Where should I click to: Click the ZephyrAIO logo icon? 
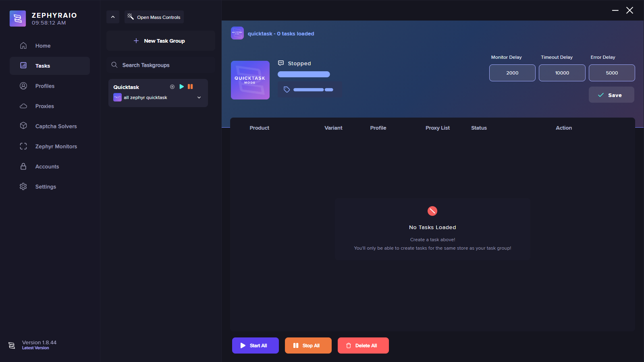pyautogui.click(x=18, y=19)
